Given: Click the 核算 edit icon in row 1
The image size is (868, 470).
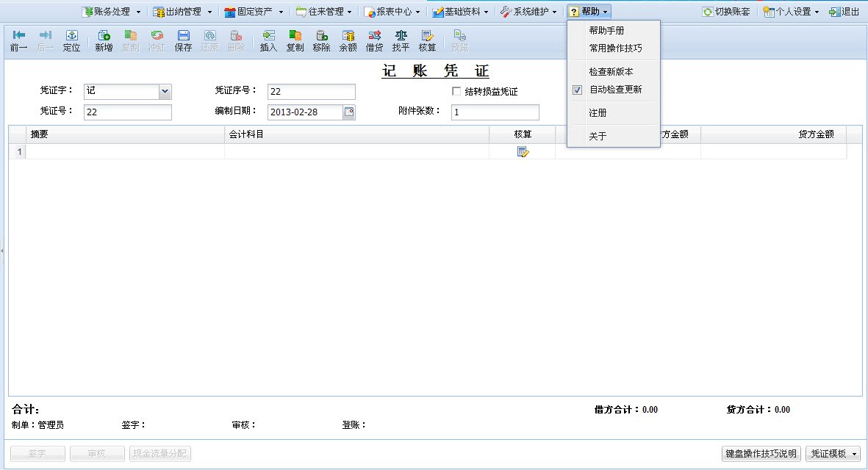Looking at the screenshot, I should pos(523,152).
